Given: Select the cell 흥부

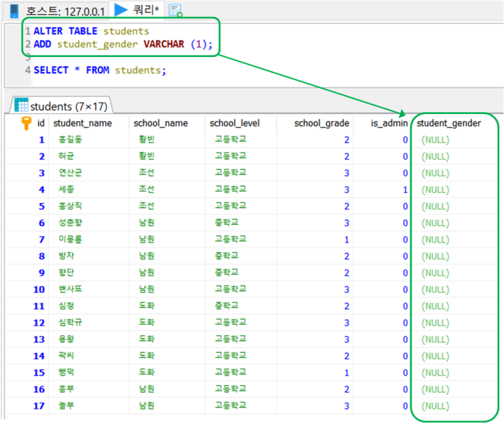Looking at the screenshot, I should (x=66, y=389).
